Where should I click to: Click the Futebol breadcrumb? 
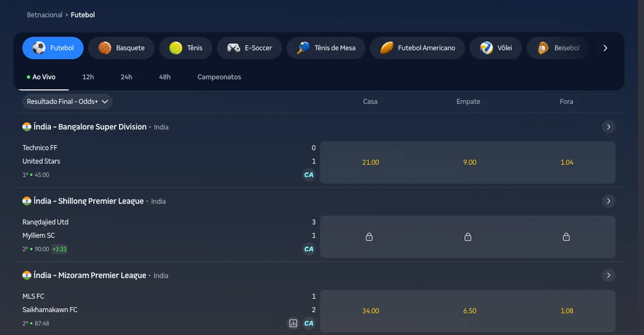[x=83, y=15]
